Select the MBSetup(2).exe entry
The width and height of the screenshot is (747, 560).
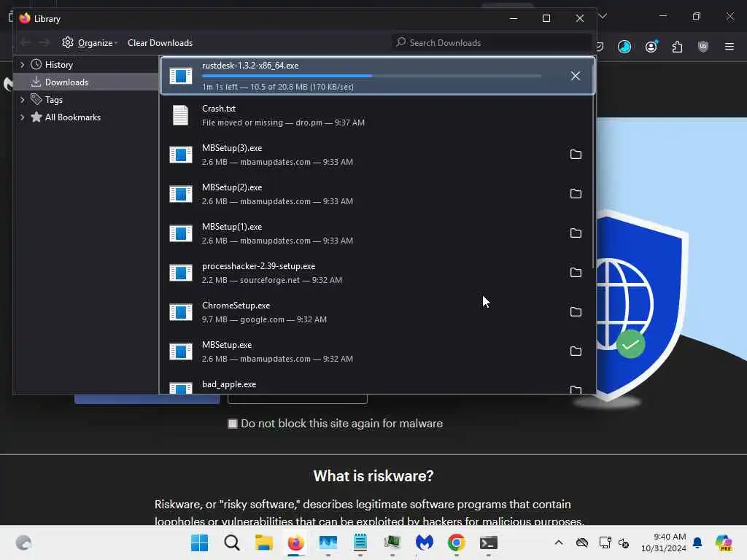tap(377, 194)
